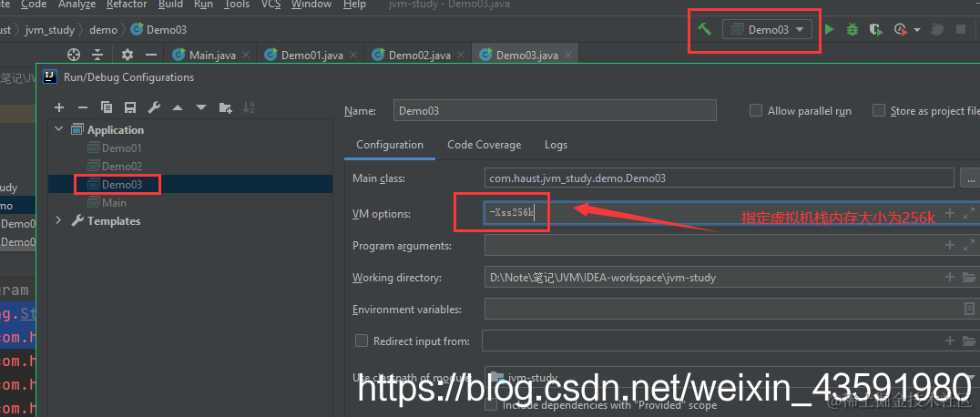Click the greyed-out stop square icon
980x417 pixels.
961,29
